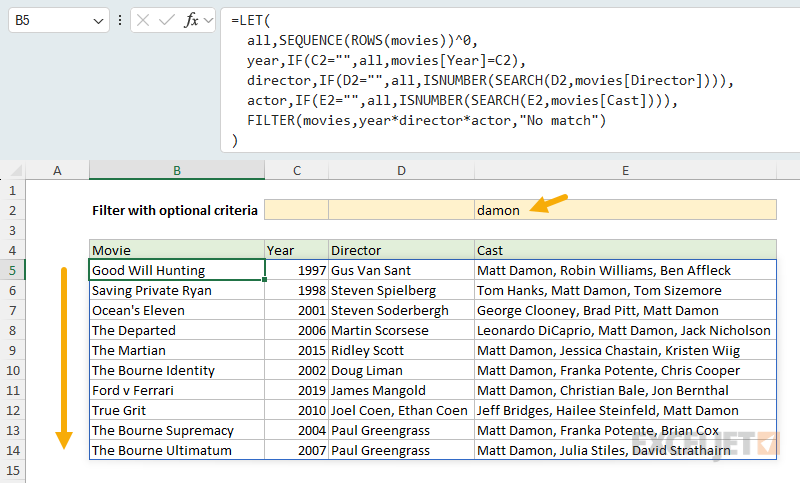Select the 'The Bourne Supremacy' cell
The width and height of the screenshot is (800, 483).
tap(177, 430)
